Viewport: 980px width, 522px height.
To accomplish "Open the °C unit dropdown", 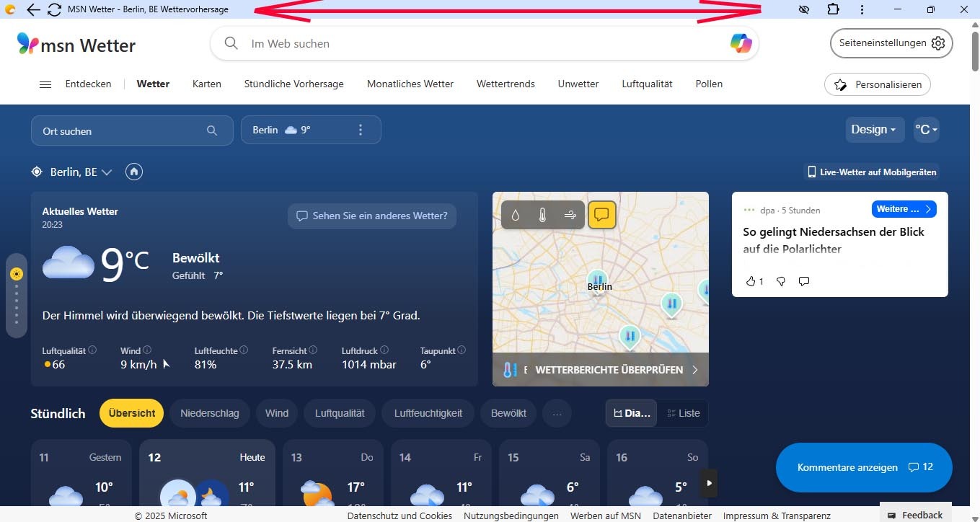I will pyautogui.click(x=926, y=130).
